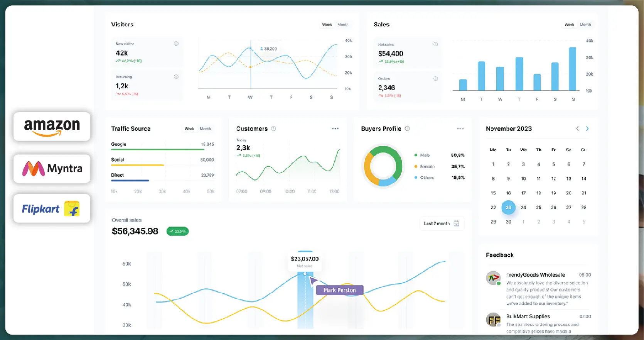This screenshot has width=644, height=340.
Task: Click the "08:30" feedback timestamp
Action: 585,275
